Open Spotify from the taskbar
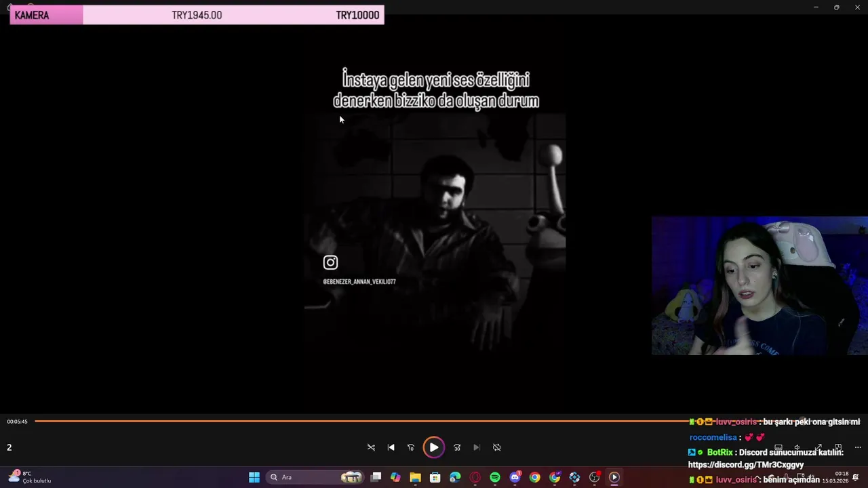Screen dimensions: 868x488 coord(495,477)
